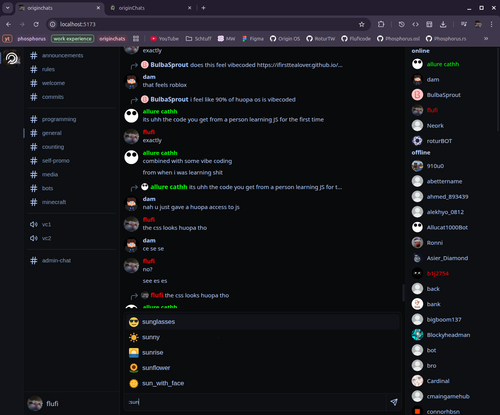This screenshot has width=500, height=415.
Task: Open a new browser tab
Action: coord(203,8)
